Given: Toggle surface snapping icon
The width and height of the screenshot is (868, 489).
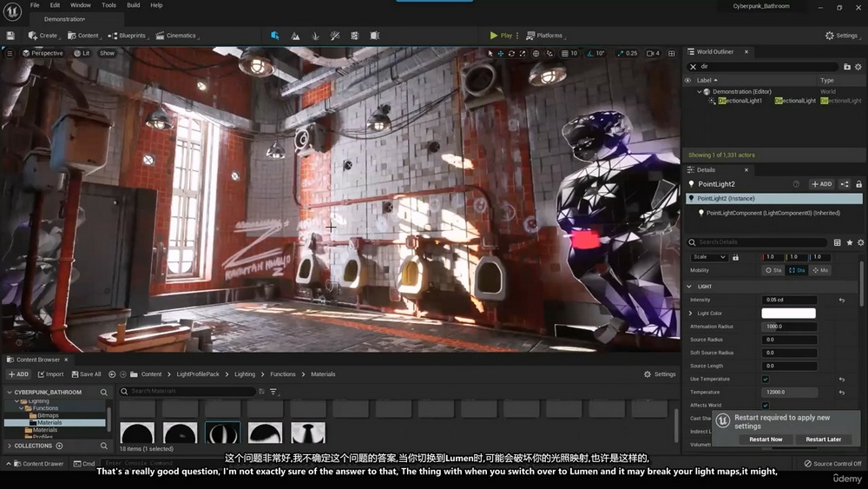Looking at the screenshot, I should tap(549, 53).
